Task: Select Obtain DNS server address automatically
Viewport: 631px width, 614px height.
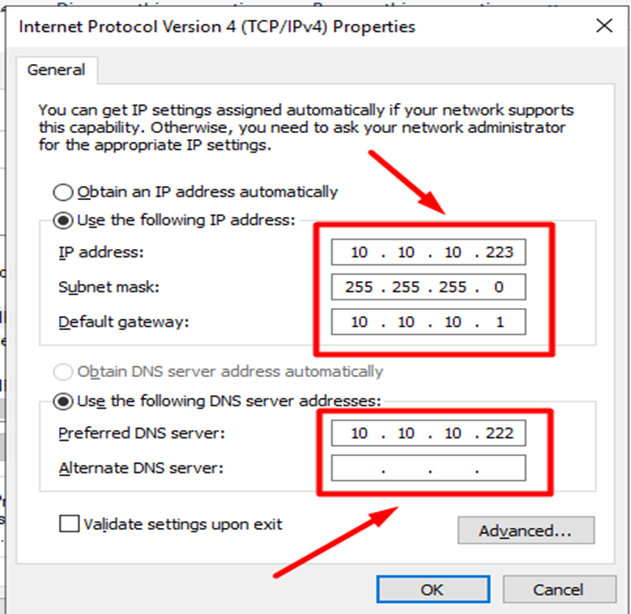Action: point(63,372)
